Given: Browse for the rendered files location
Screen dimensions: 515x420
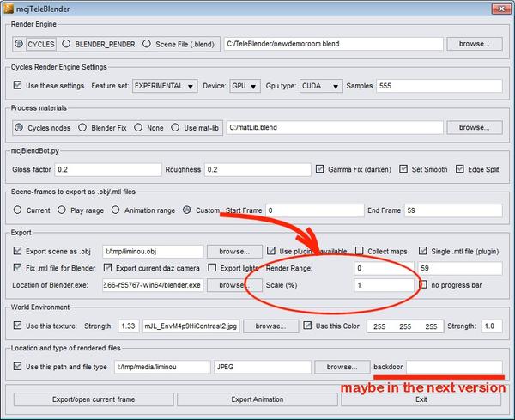Looking at the screenshot, I should [x=342, y=367].
